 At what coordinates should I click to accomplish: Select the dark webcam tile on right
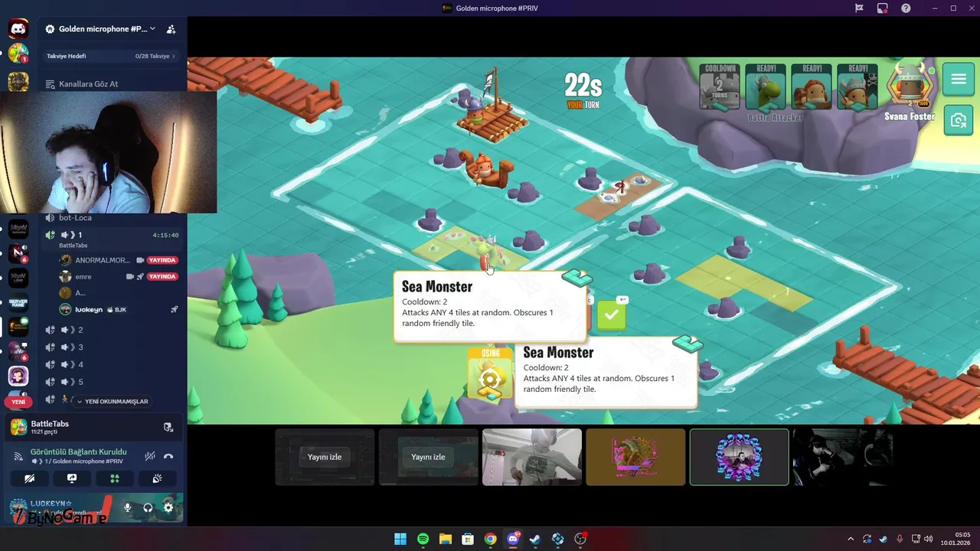[x=842, y=457]
